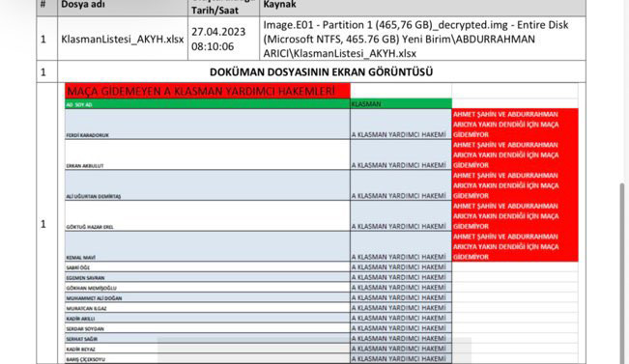Click the green KLASMAN header cell
Viewport: 629px width, 364px height.
[x=401, y=104]
